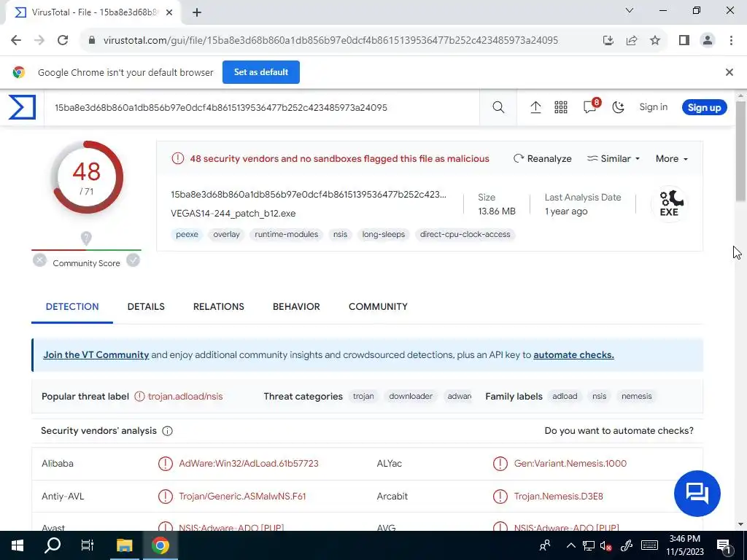Open notifications icon with badge 8
The width and height of the screenshot is (747, 560).
point(591,106)
